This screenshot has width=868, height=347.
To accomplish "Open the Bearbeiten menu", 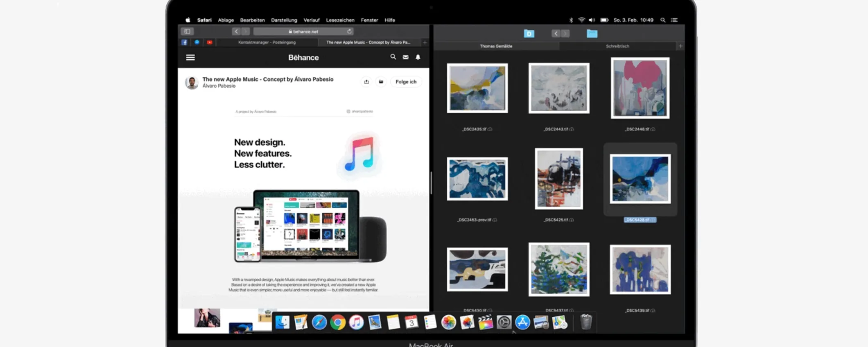I will coord(252,20).
